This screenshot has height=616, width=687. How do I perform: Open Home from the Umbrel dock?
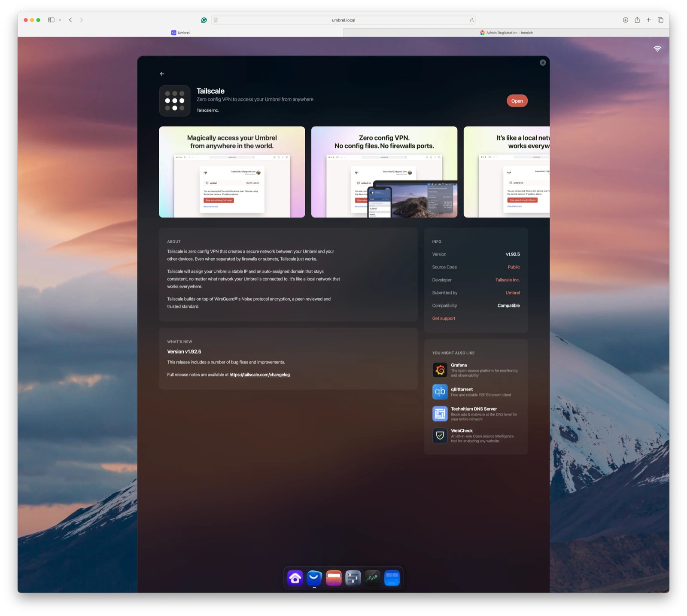pyautogui.click(x=295, y=578)
